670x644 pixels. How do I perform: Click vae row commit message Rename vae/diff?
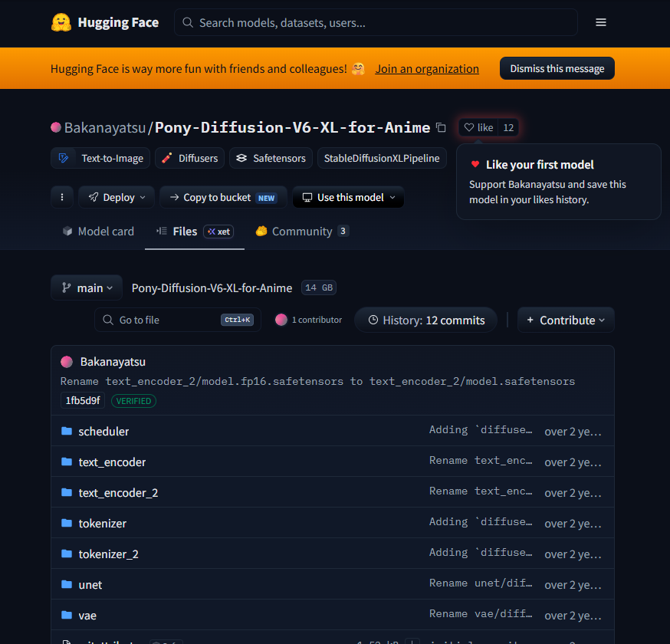click(x=481, y=614)
